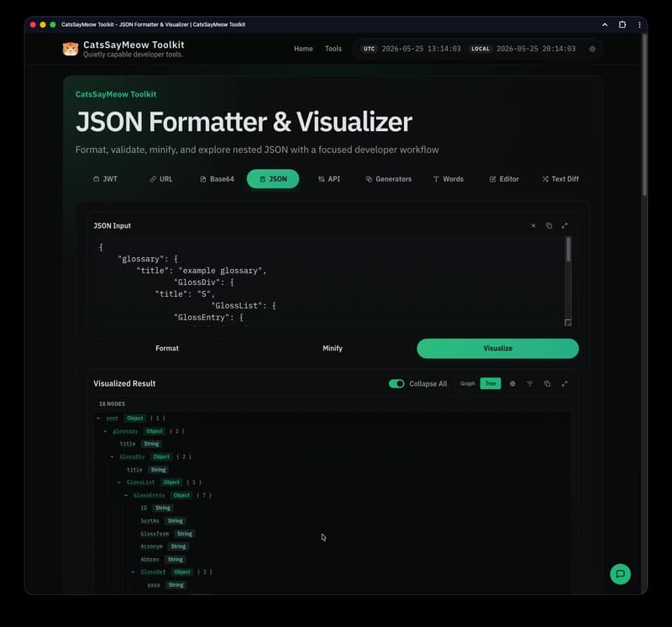The width and height of the screenshot is (672, 627).
Task: Select the para String row
Action: (166, 585)
